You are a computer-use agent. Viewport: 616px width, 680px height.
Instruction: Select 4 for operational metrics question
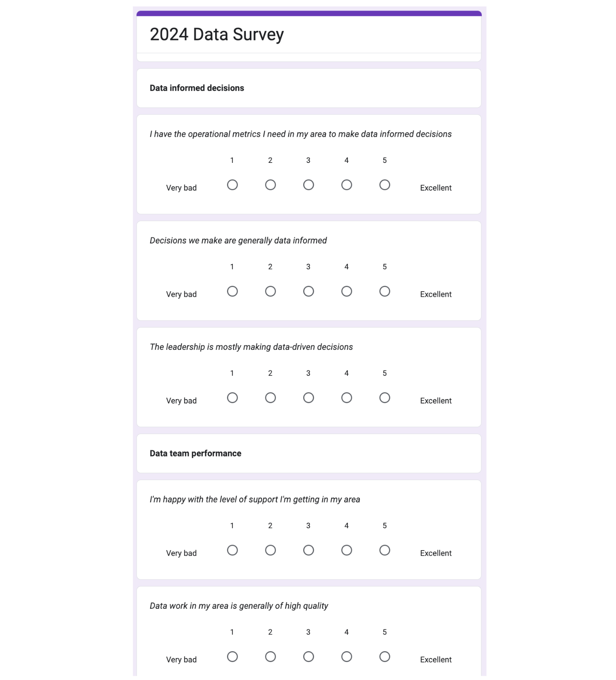point(347,185)
